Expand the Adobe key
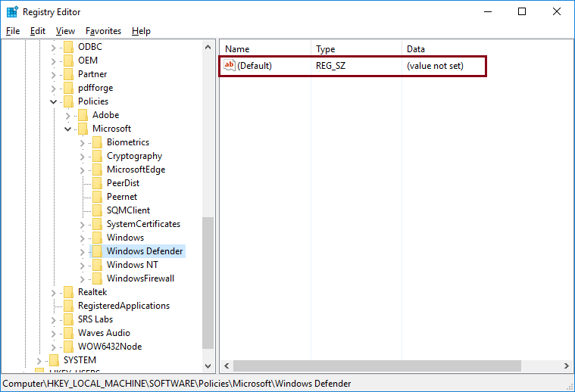 click(x=68, y=116)
